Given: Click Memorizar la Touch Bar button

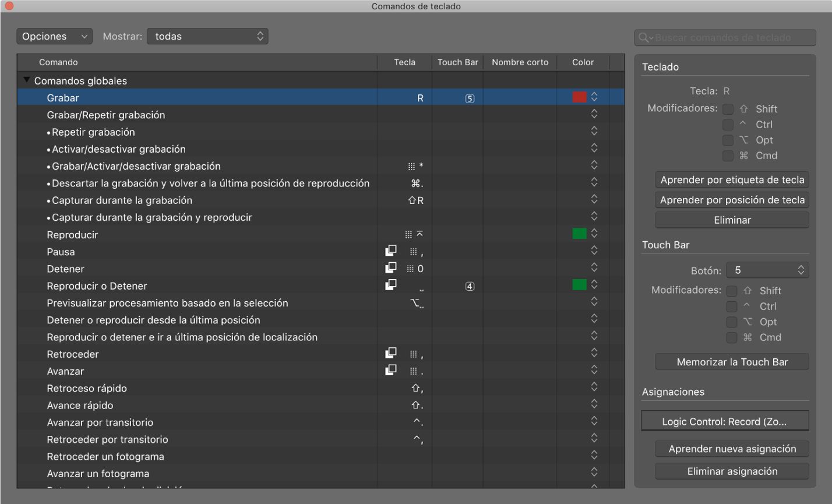Looking at the screenshot, I should 732,362.
